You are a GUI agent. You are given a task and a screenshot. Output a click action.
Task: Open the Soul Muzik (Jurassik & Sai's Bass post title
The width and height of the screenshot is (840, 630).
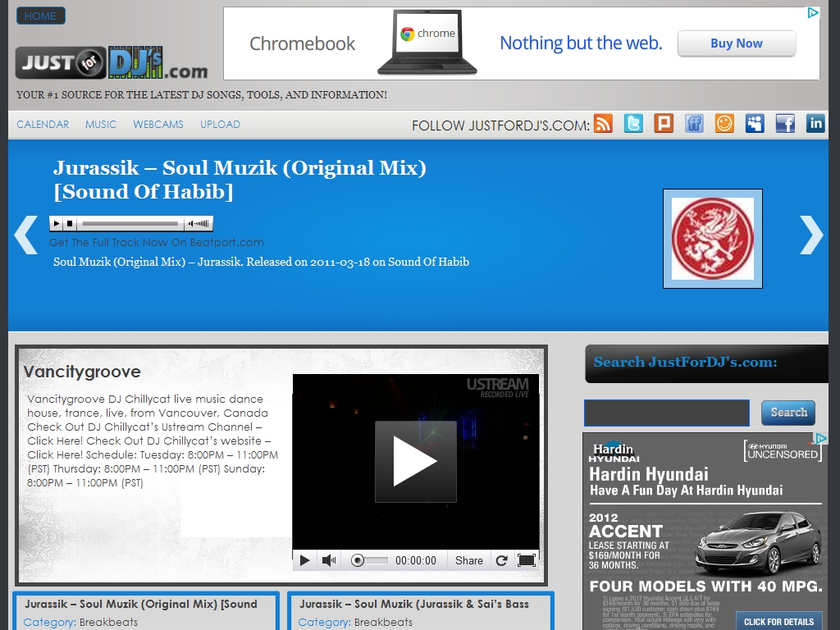click(414, 604)
